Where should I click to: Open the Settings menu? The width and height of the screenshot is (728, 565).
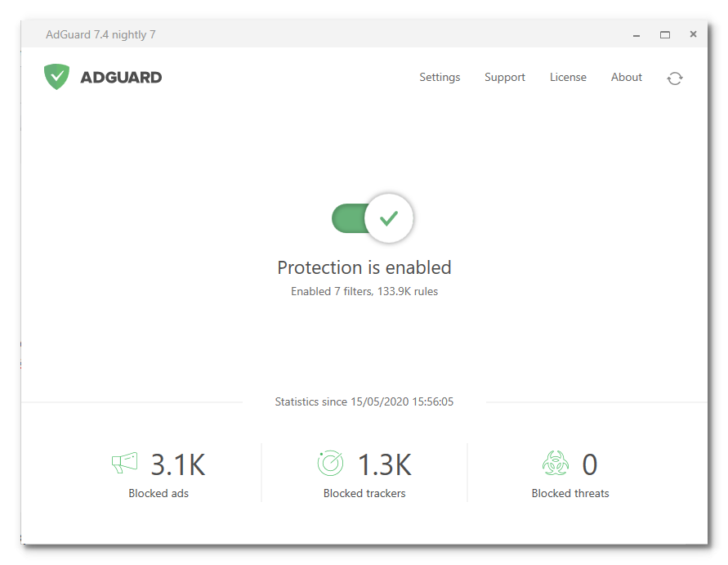point(440,77)
